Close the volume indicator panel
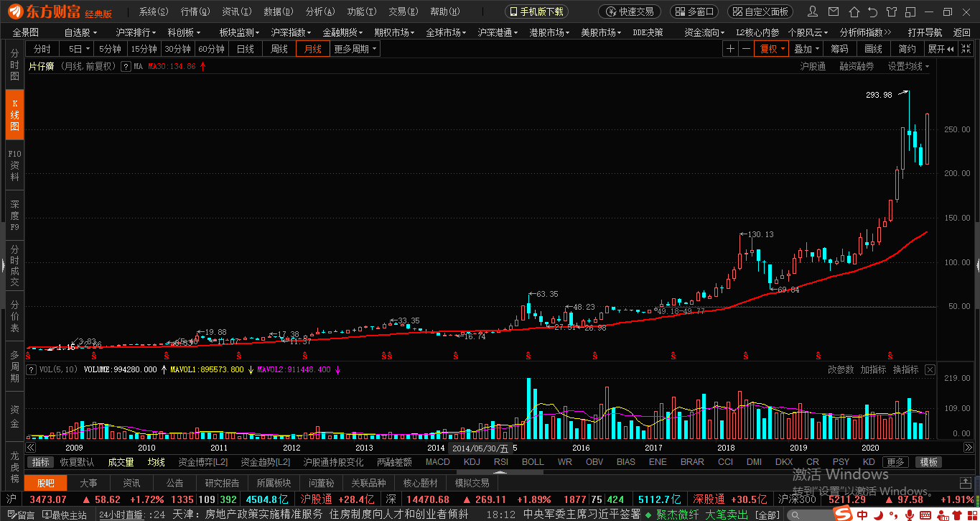The width and height of the screenshot is (980, 521). [x=930, y=369]
